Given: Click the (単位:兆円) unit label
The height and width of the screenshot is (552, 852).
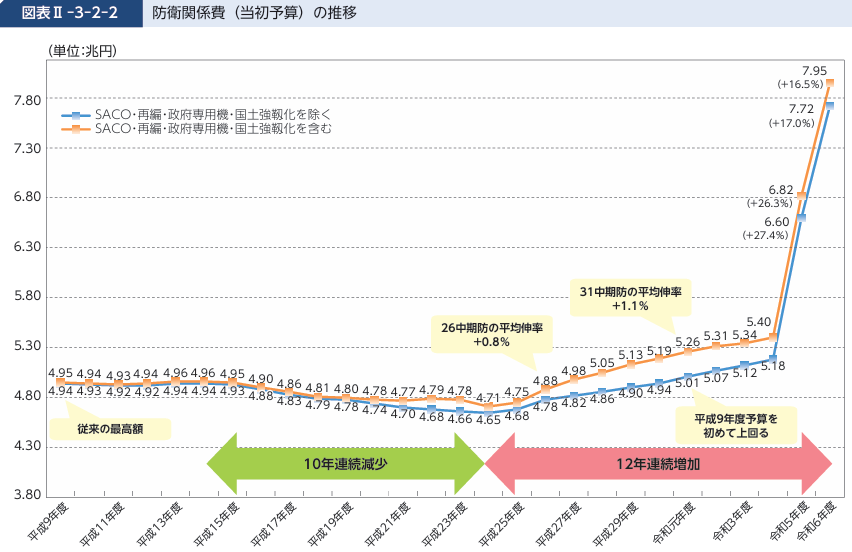Looking at the screenshot, I should 81,50.
